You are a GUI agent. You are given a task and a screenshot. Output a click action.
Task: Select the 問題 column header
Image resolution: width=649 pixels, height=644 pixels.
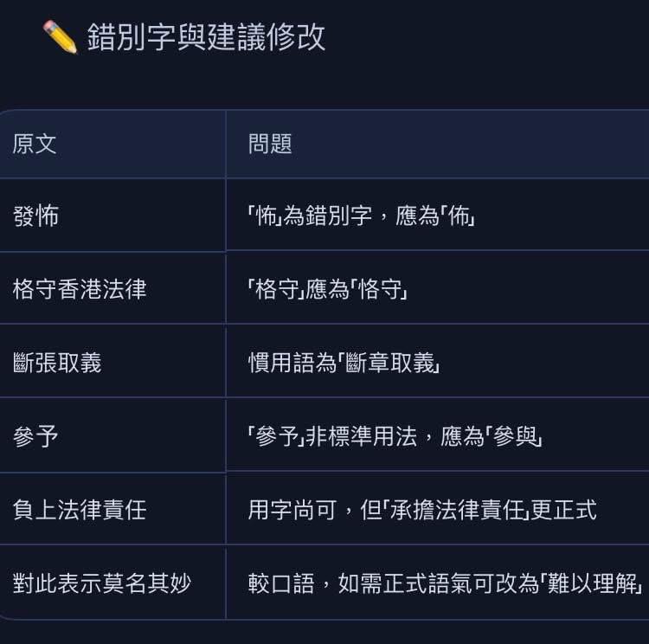(x=270, y=144)
